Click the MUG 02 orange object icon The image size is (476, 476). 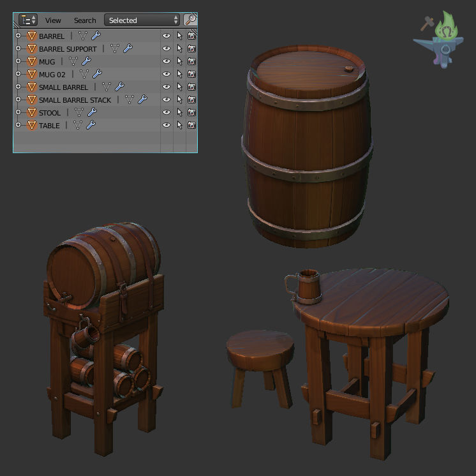(31, 74)
